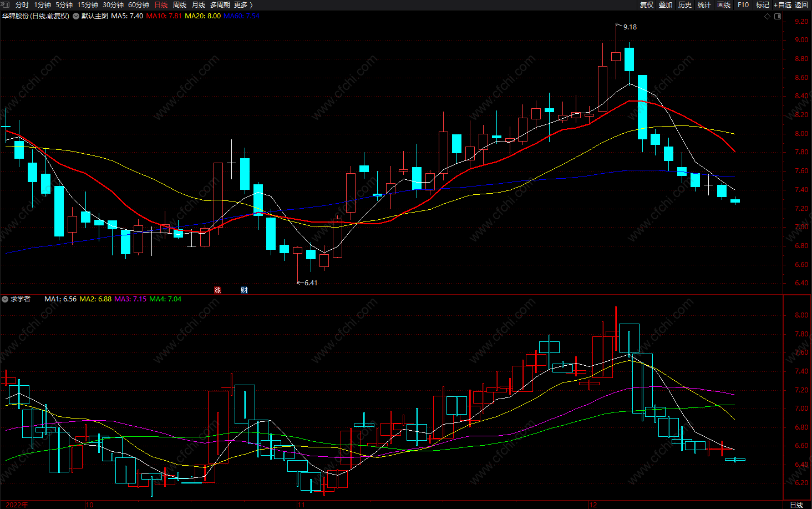Click the 复权 adjustment button
Viewport: 812px width, 509px height.
click(647, 5)
